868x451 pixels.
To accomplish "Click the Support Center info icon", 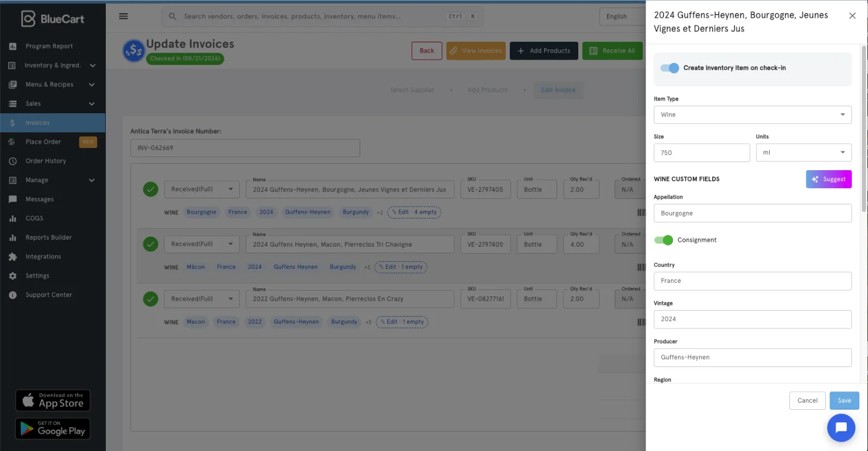I will tap(12, 295).
